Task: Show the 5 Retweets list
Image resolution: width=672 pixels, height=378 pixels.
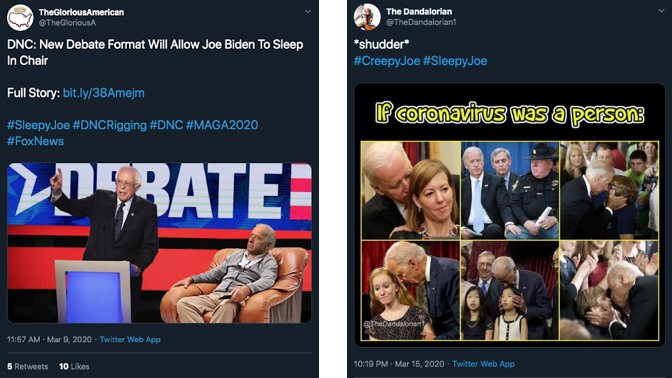Action: [x=27, y=366]
